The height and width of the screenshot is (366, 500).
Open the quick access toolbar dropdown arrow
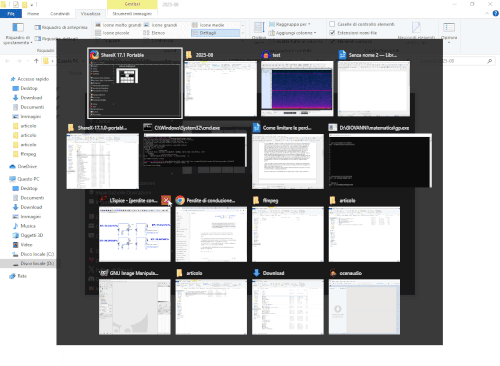[32, 5]
